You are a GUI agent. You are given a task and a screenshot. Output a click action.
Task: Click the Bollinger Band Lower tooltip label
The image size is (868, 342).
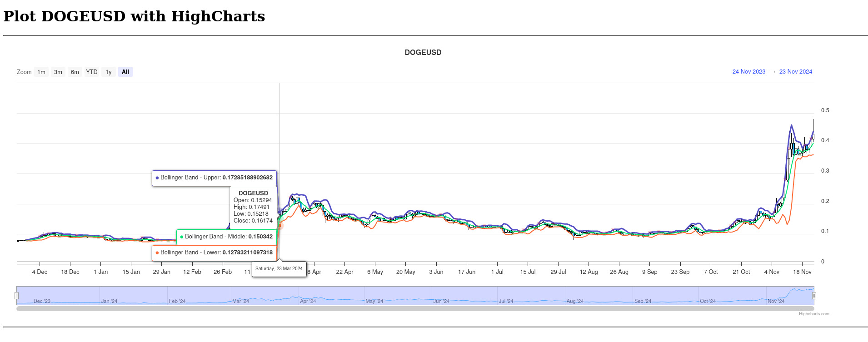click(215, 253)
